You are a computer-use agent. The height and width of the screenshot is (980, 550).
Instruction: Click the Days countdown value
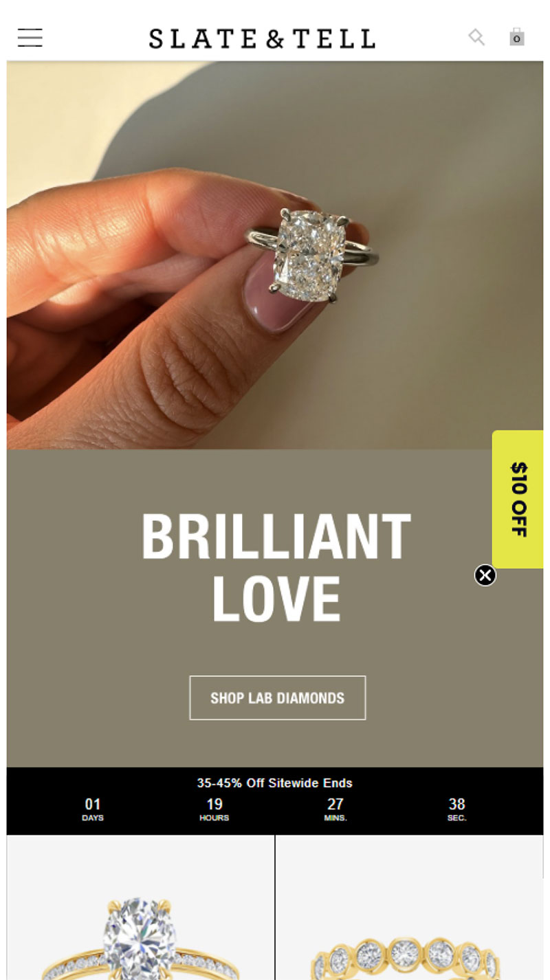pos(93,803)
